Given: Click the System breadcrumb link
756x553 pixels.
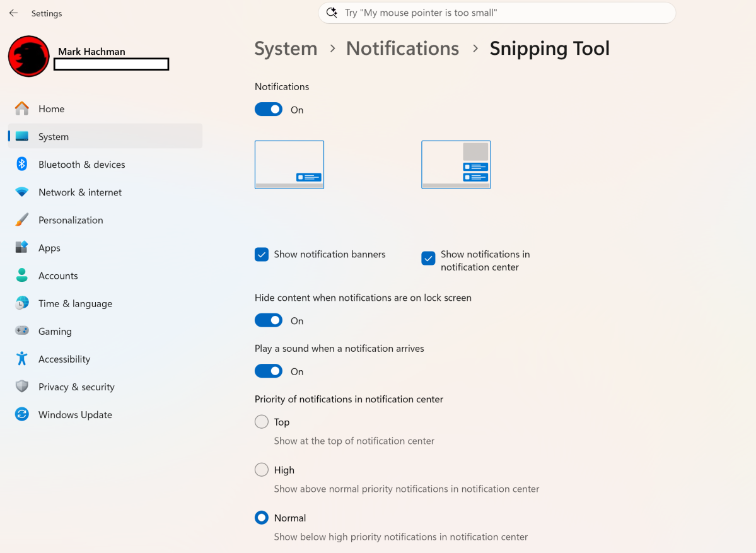Looking at the screenshot, I should point(286,48).
